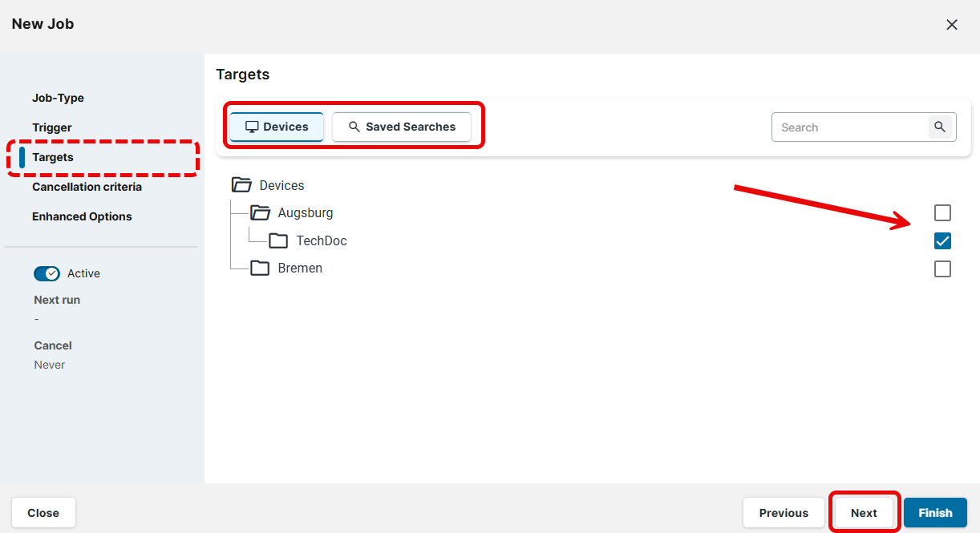Click the Augsburg open folder icon
The width and height of the screenshot is (980, 533).
point(260,213)
